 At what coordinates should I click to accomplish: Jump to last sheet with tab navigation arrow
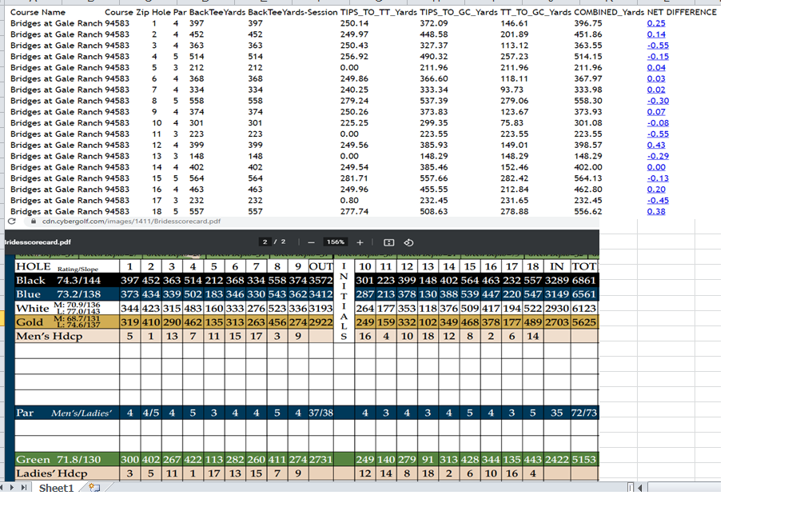[24, 488]
